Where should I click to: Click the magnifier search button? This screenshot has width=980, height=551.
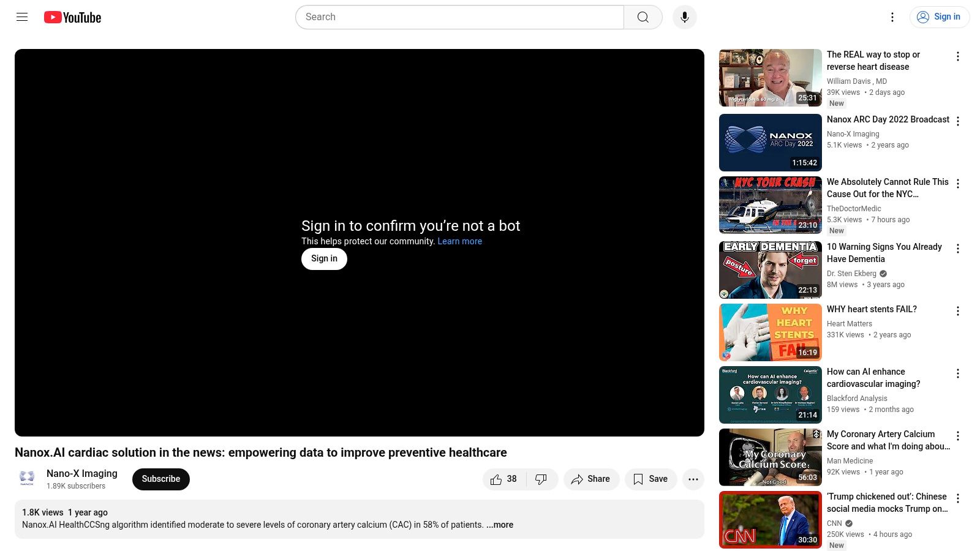click(643, 17)
